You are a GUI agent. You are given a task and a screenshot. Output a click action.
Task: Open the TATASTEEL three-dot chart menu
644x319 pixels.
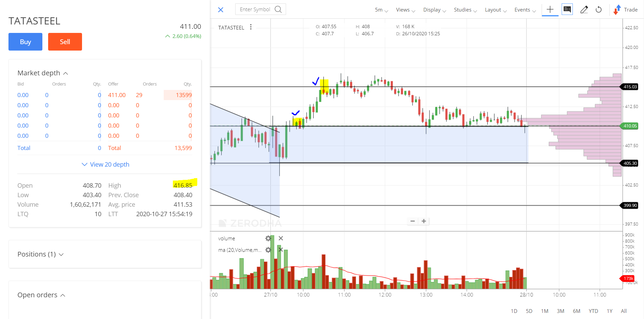251,27
